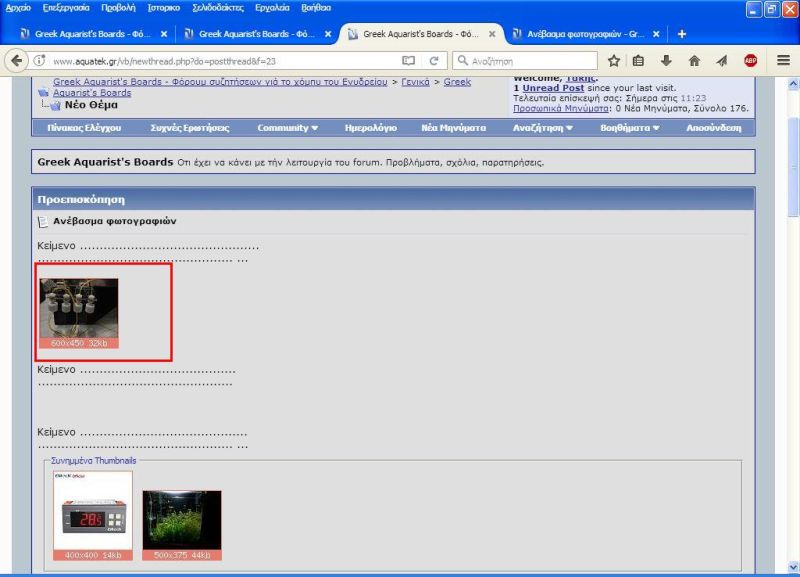Toggle the reader view icon in address bar

click(408, 60)
